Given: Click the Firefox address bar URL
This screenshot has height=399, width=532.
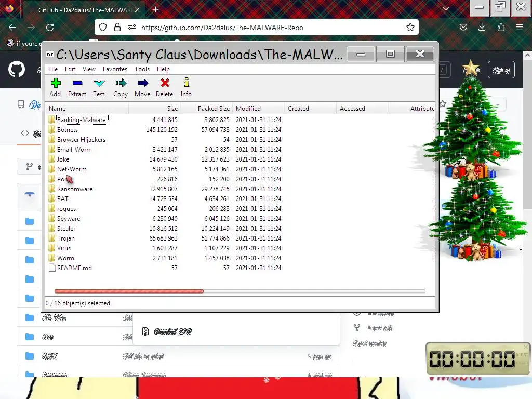Looking at the screenshot, I should tap(222, 28).
